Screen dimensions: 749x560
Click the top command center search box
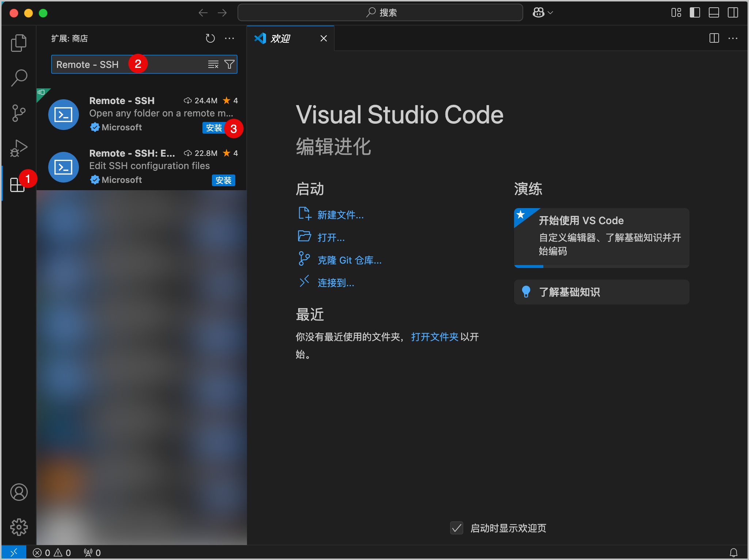click(380, 13)
